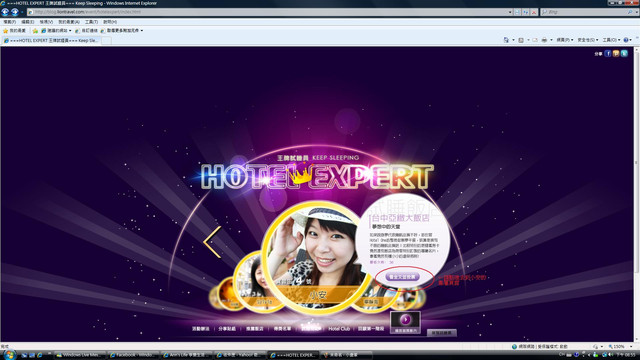640x360 pixels.
Task: Click the first link in bottom navigation
Action: pyautogui.click(x=200, y=329)
